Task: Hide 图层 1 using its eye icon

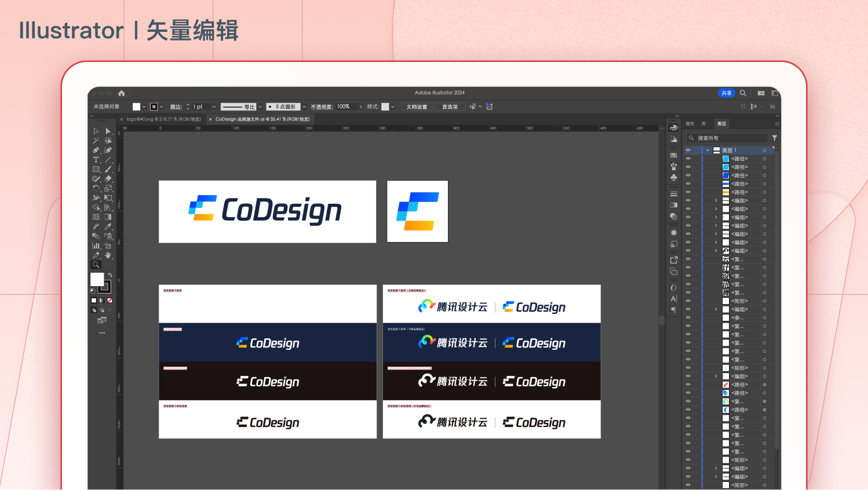Action: [x=688, y=150]
